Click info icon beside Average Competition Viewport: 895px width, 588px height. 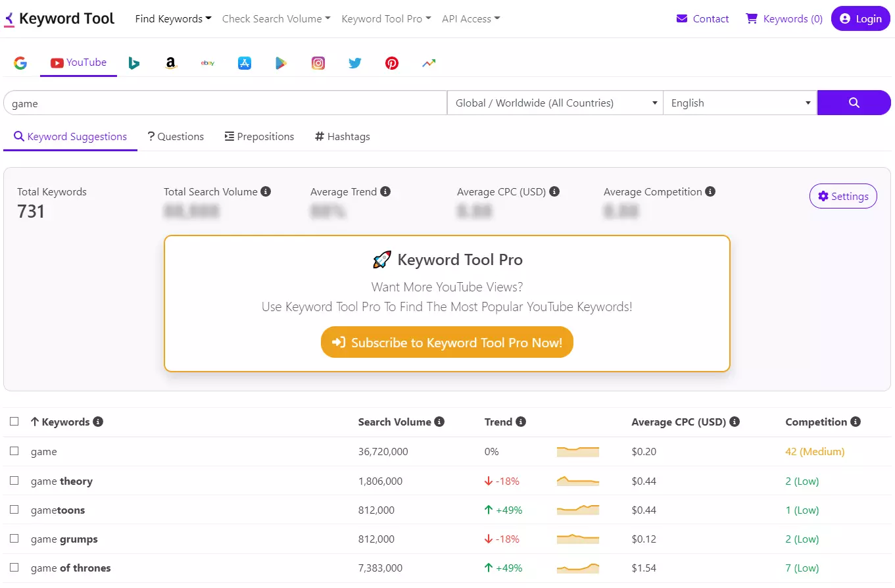(710, 191)
